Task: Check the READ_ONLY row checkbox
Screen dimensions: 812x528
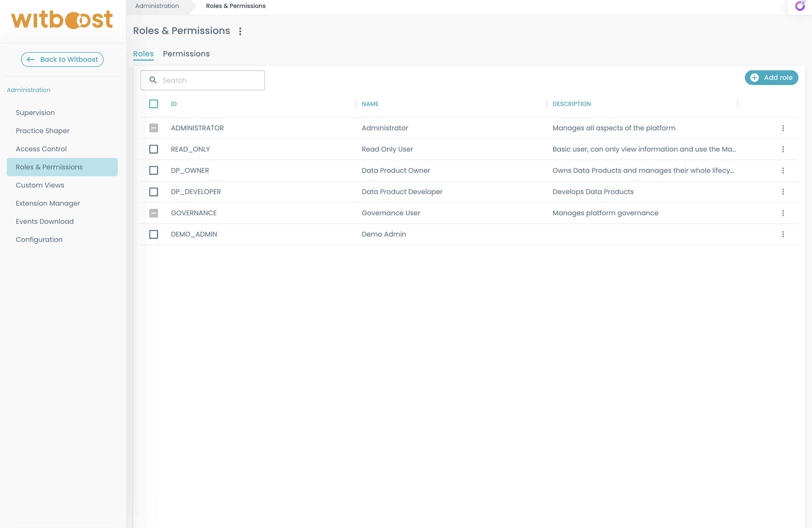Action: click(153, 149)
